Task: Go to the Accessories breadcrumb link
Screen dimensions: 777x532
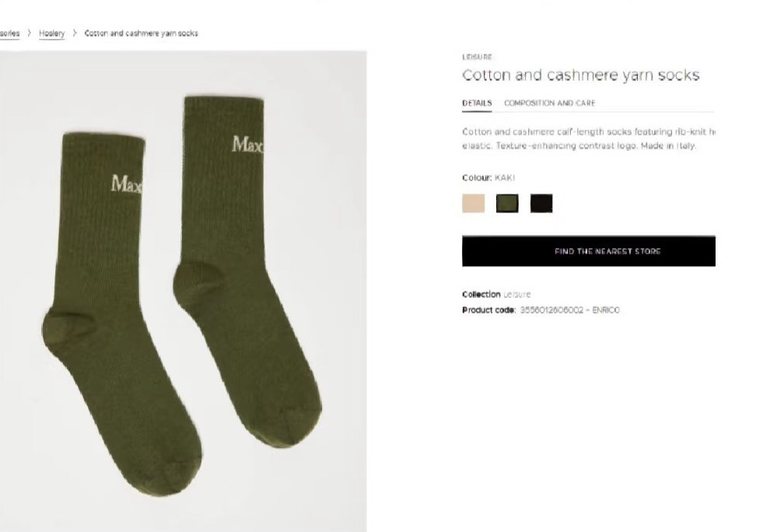Action: (9, 33)
